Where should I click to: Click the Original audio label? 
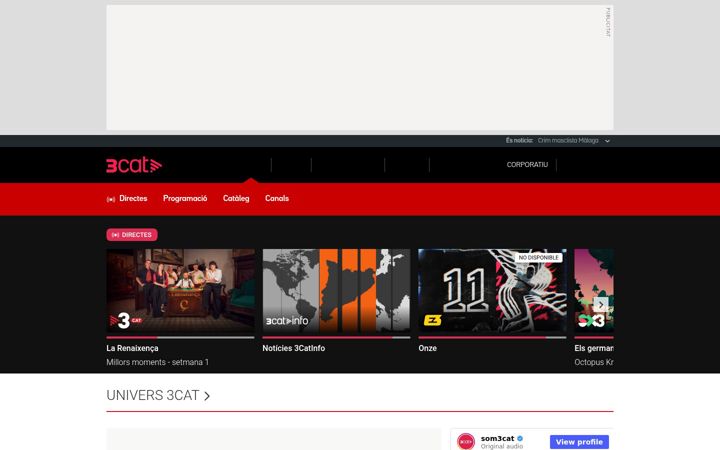pyautogui.click(x=502, y=446)
